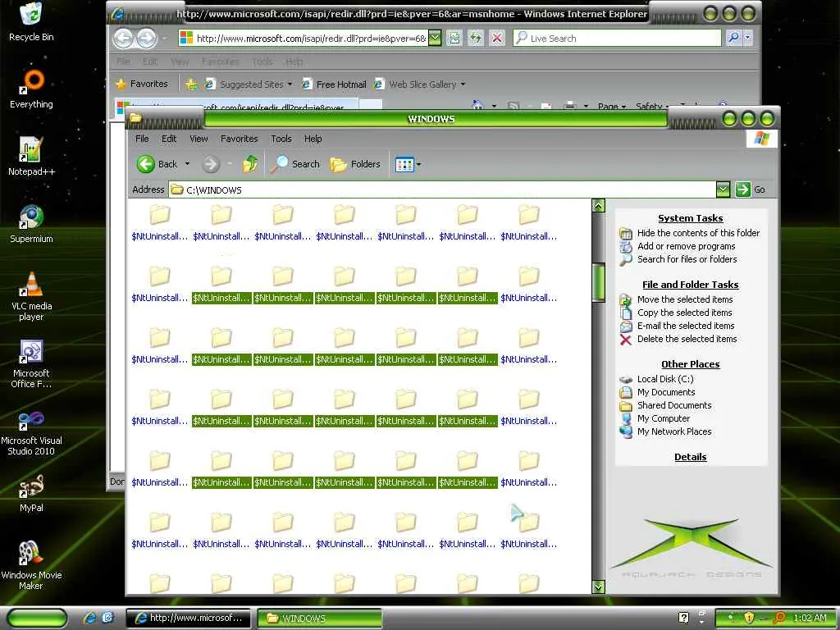Collapse the System Tasks section
This screenshot has width=840, height=630.
click(x=690, y=218)
